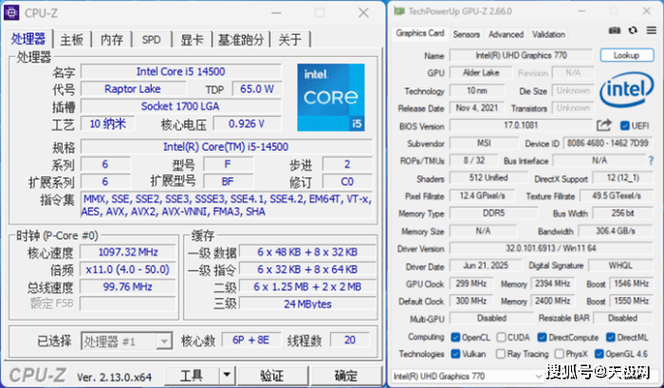Open the GPU-Z hamburger menu
Screen dimensions: 664x388
click(651, 30)
